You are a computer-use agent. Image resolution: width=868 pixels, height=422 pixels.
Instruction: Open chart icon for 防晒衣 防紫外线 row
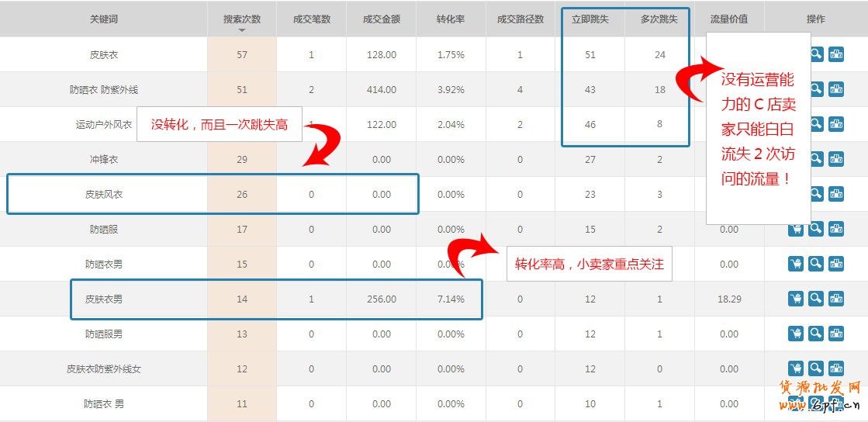tap(835, 89)
